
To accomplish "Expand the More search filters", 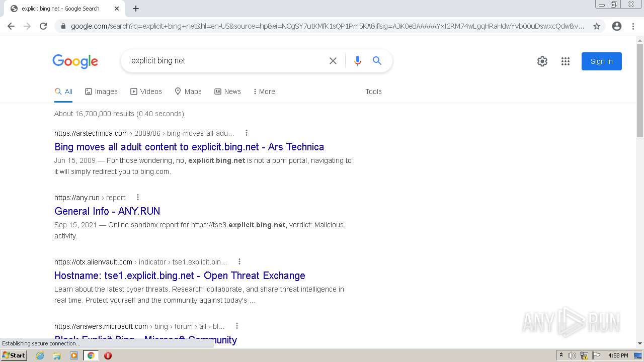I will [x=264, y=92].
